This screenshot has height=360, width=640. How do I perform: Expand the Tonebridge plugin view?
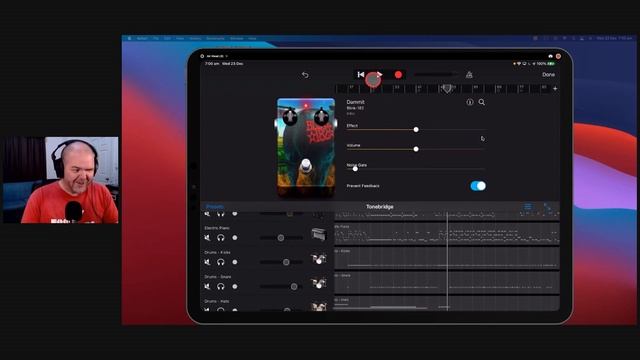[547, 207]
